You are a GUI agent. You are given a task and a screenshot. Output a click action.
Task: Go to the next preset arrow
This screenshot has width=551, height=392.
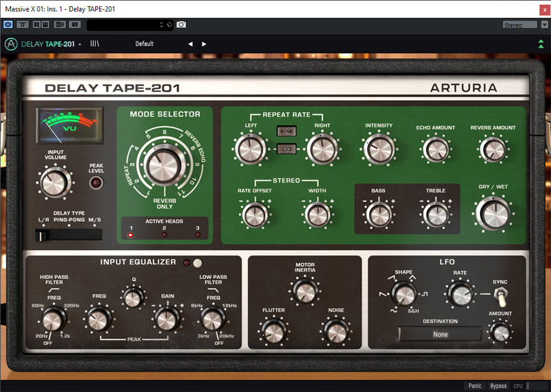(204, 44)
